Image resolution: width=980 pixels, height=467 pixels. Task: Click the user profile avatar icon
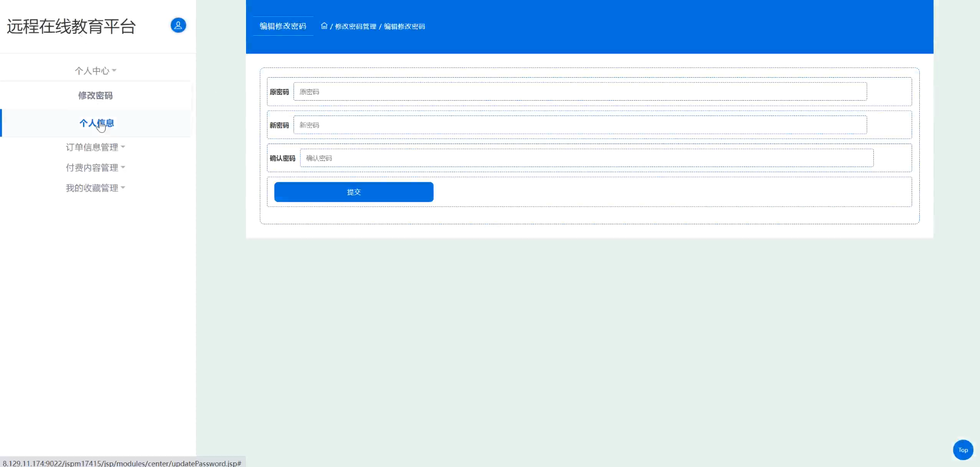[178, 25]
